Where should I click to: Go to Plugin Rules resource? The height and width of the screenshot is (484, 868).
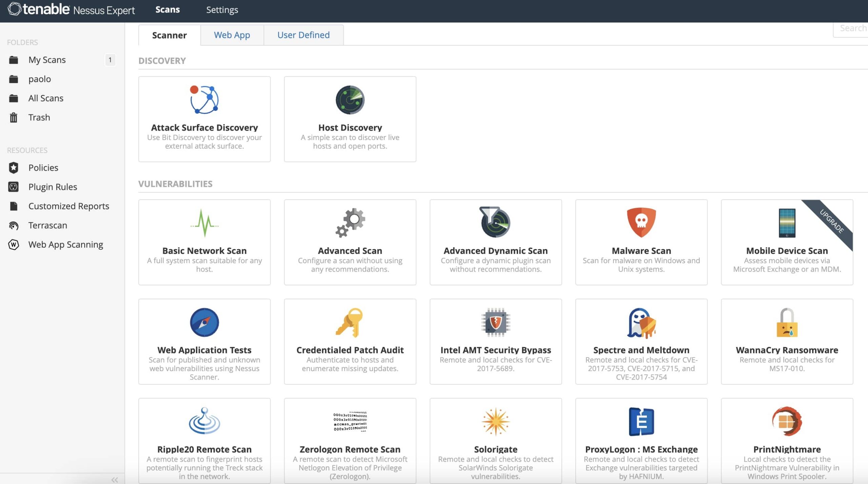53,187
